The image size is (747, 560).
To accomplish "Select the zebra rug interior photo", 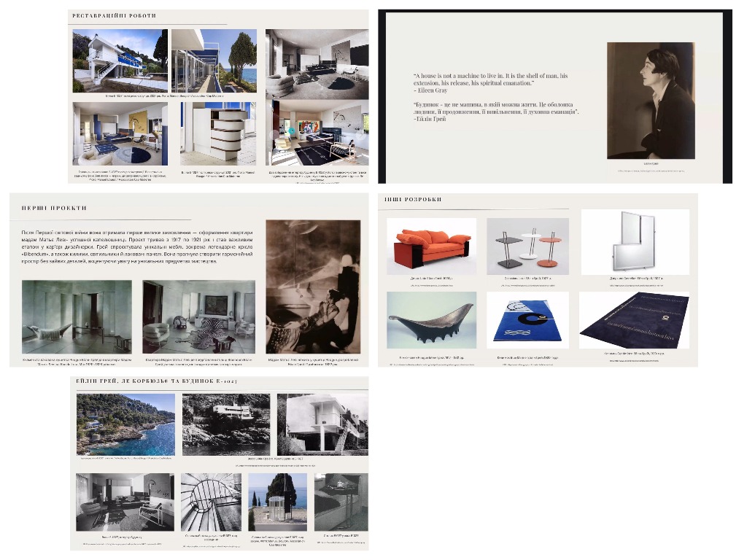I will [198, 317].
